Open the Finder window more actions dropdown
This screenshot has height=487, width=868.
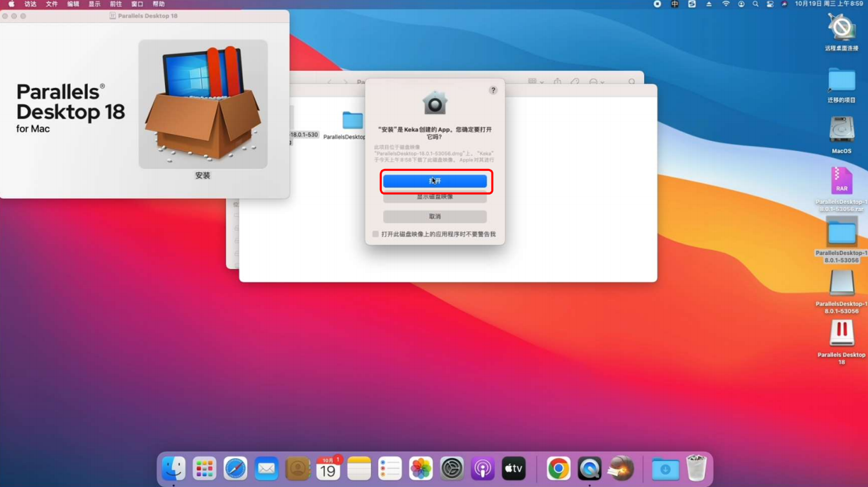pos(597,82)
